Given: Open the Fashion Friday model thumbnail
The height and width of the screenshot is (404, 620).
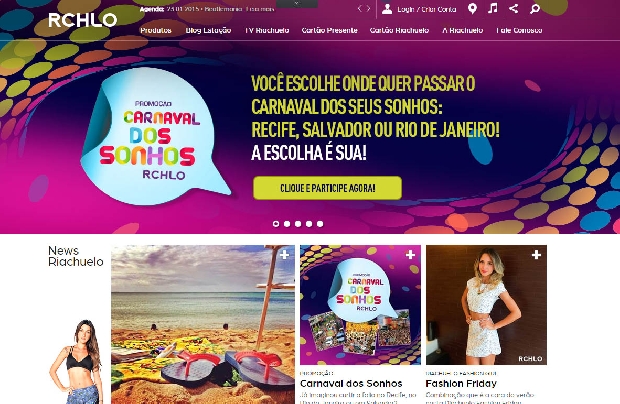Looking at the screenshot, I should click(x=486, y=305).
